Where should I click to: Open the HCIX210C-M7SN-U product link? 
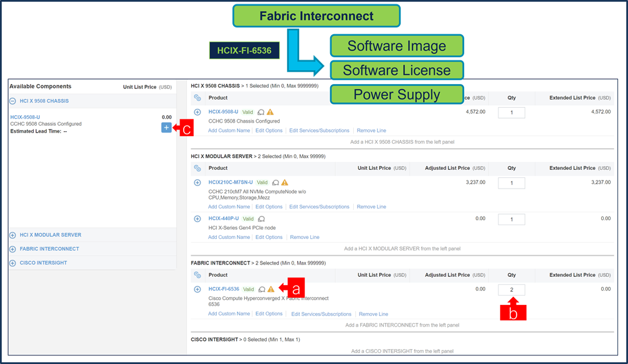pyautogui.click(x=231, y=182)
